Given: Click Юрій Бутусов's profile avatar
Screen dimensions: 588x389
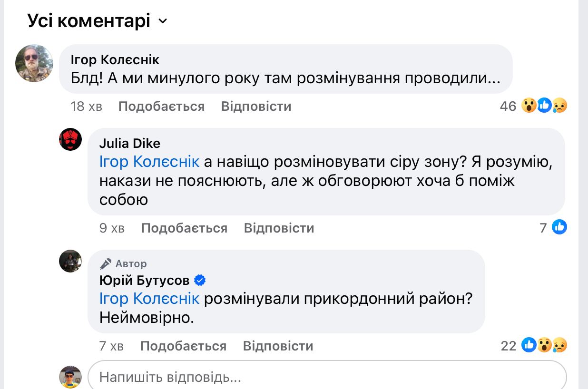Looking at the screenshot, I should click(x=70, y=261).
